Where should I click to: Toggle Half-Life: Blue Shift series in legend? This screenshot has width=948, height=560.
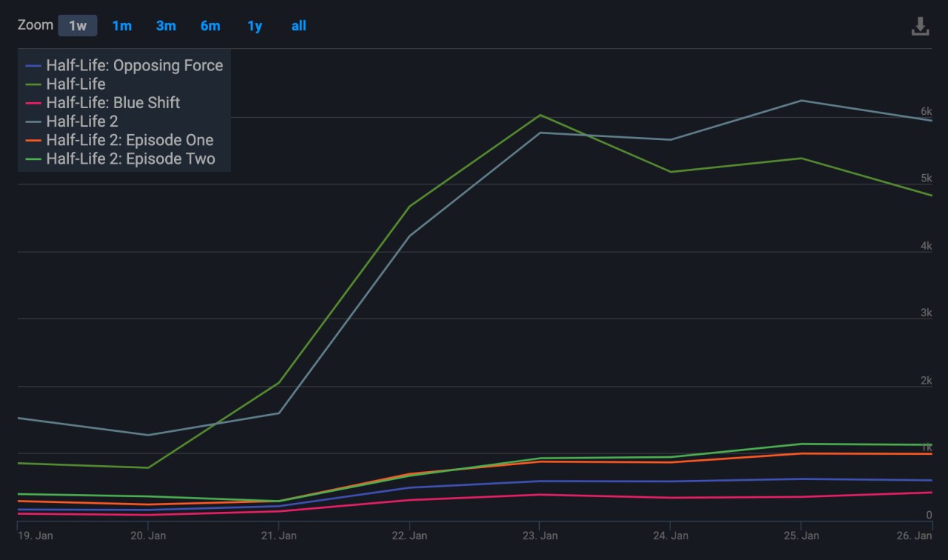click(x=103, y=103)
